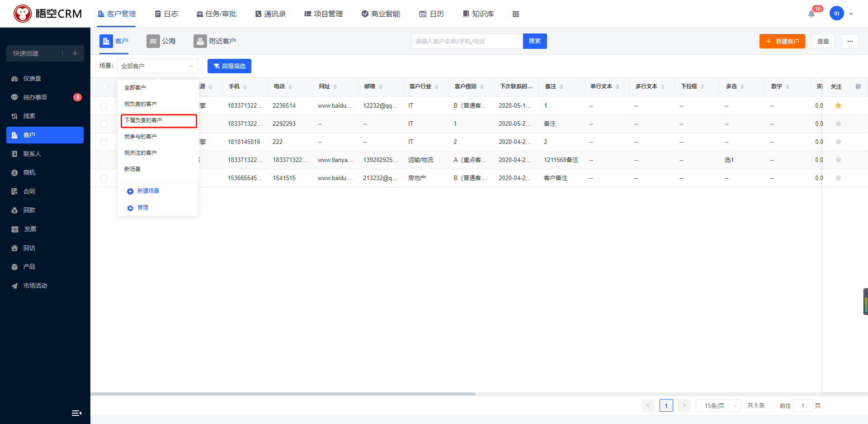Click the plus icon in 快速创建
The width and height of the screenshot is (868, 424).
(x=75, y=53)
